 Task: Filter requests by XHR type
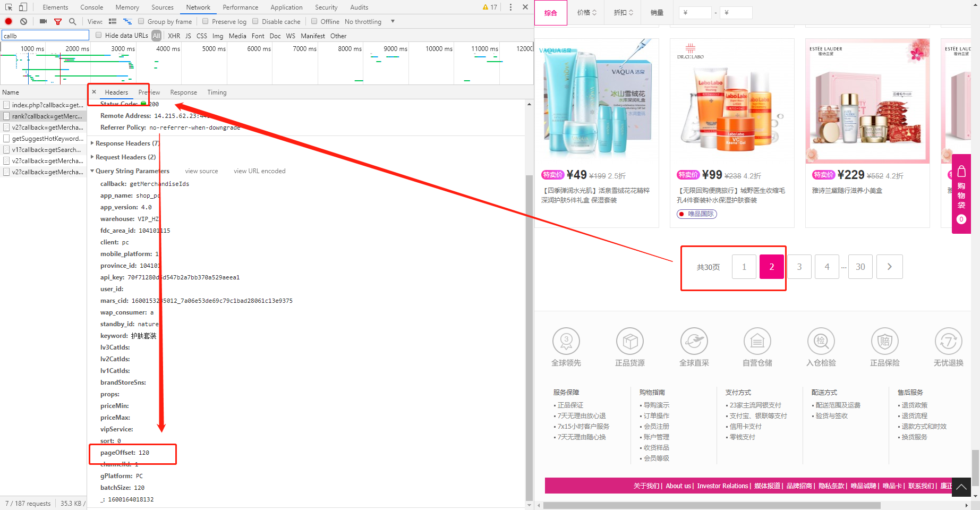pyautogui.click(x=174, y=36)
